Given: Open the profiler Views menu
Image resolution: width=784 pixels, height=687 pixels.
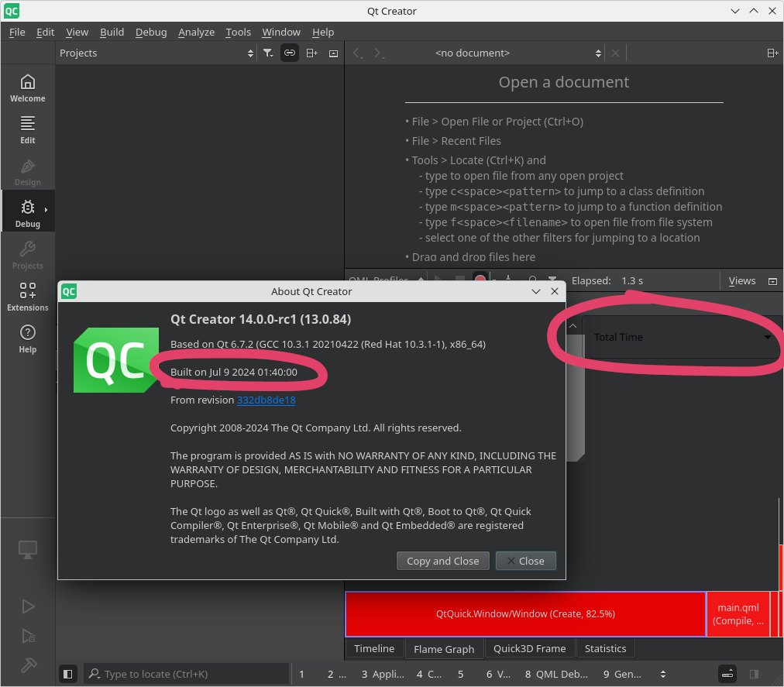Looking at the screenshot, I should pyautogui.click(x=742, y=281).
